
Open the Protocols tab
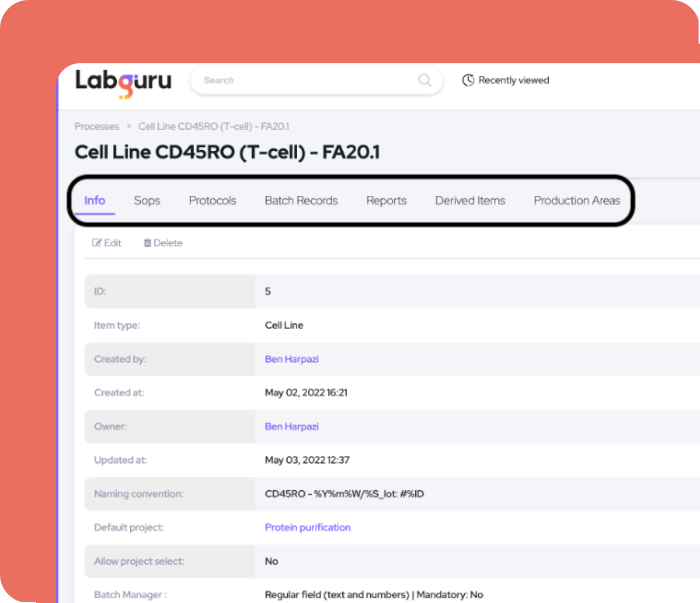pyautogui.click(x=213, y=200)
